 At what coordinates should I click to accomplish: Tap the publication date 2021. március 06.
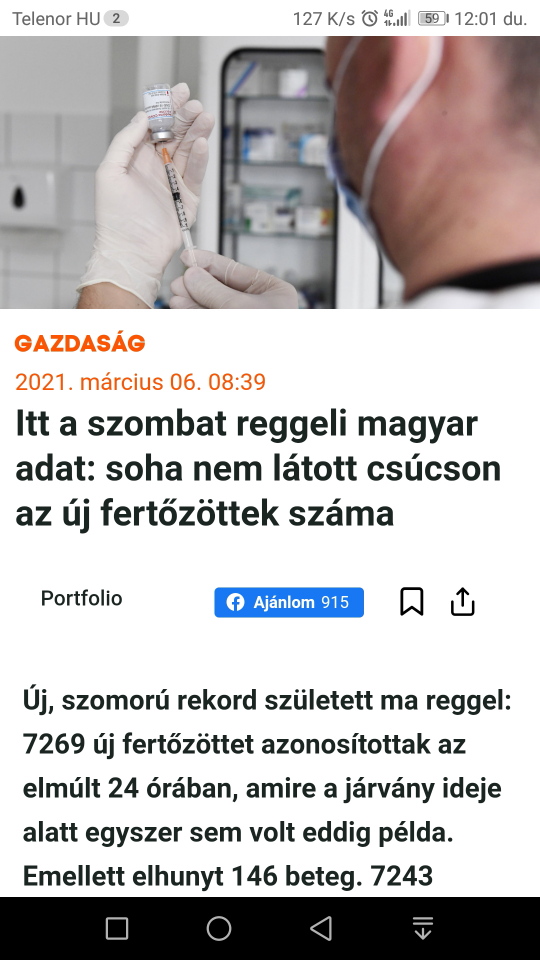(x=140, y=382)
